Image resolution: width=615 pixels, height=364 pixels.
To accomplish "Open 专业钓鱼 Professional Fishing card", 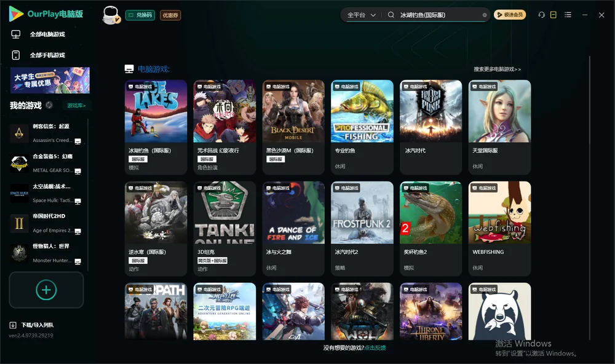I will (362, 127).
